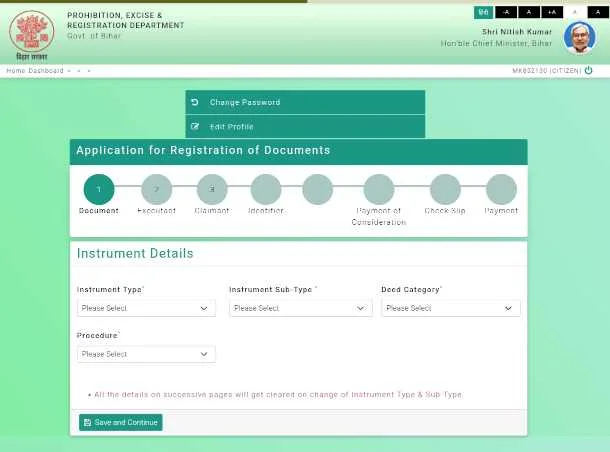Open the Deed Category dropdown
Viewport: 610px width, 452px height.
click(x=450, y=308)
